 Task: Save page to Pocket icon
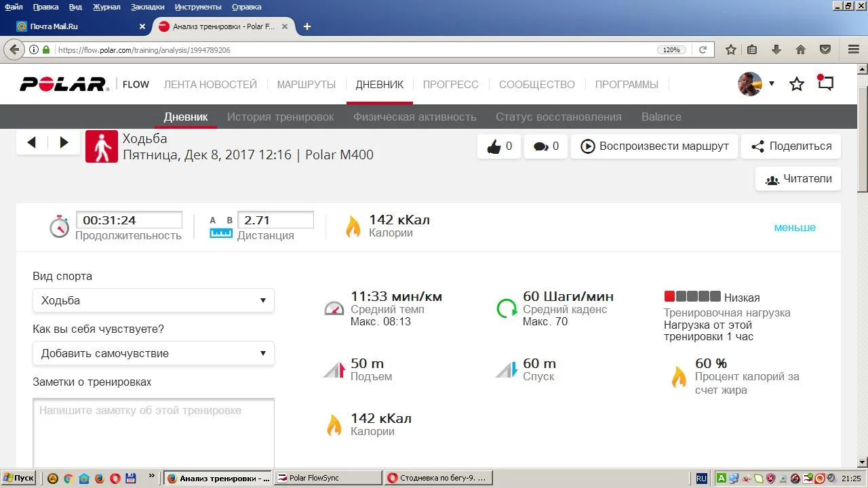tap(825, 49)
